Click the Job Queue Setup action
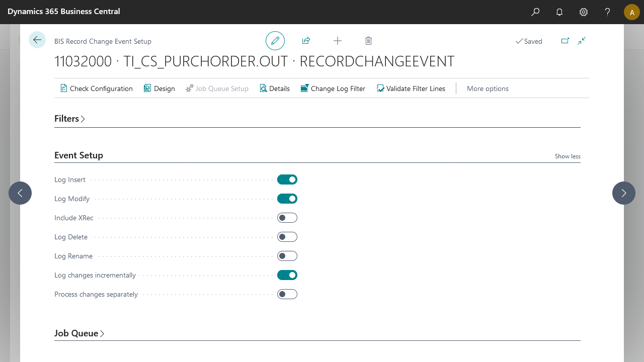Viewport: 644px width, 362px height. pyautogui.click(x=217, y=88)
